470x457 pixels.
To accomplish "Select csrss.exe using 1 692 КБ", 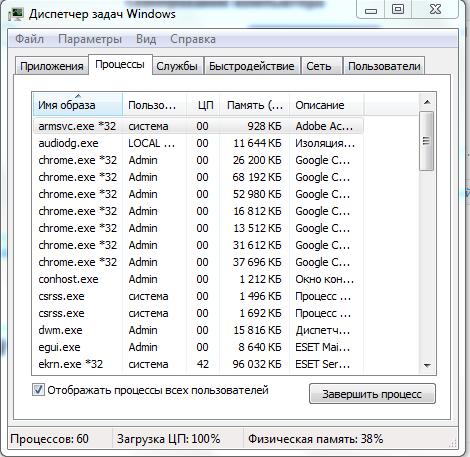I will pos(198,313).
